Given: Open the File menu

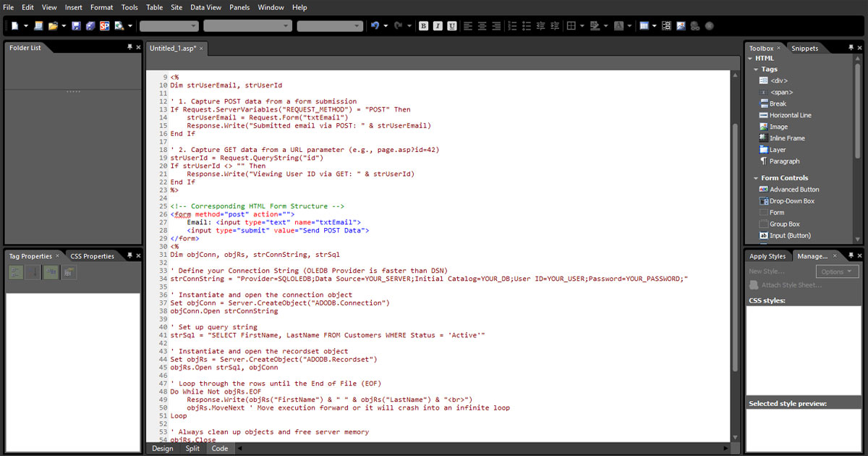Looking at the screenshot, I should [x=9, y=7].
